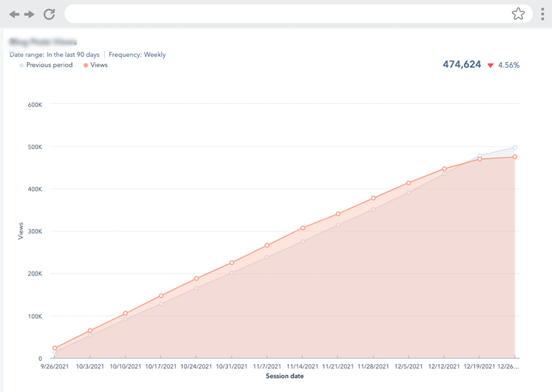Select the Views data point at 11/28/2021
This screenshot has height=392, width=552.
click(x=373, y=198)
